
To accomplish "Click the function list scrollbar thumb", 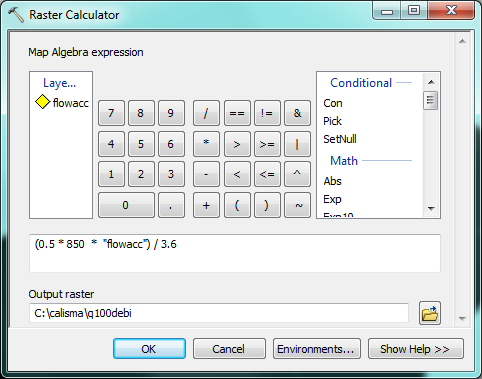I will click(431, 100).
